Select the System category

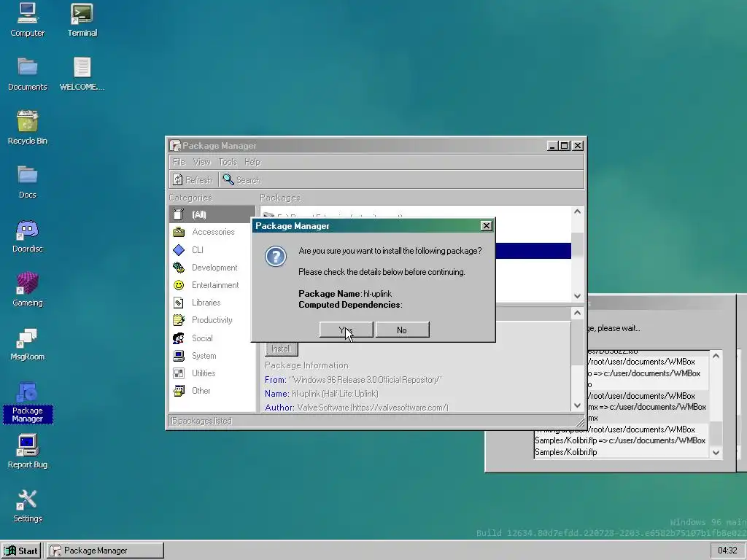pyautogui.click(x=212, y=356)
